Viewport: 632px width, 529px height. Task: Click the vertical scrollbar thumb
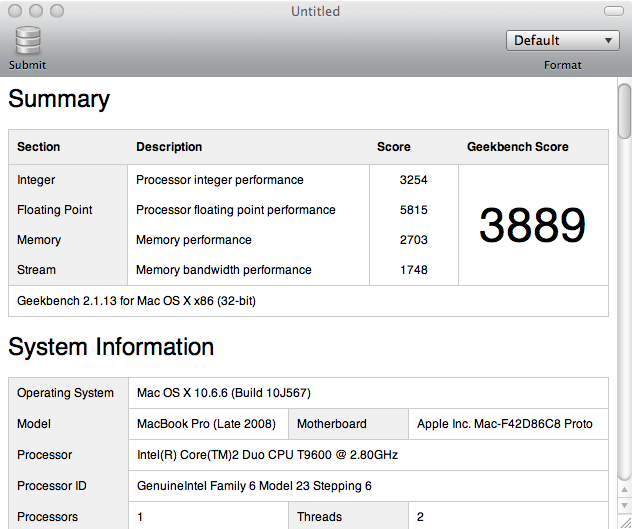pos(625,111)
